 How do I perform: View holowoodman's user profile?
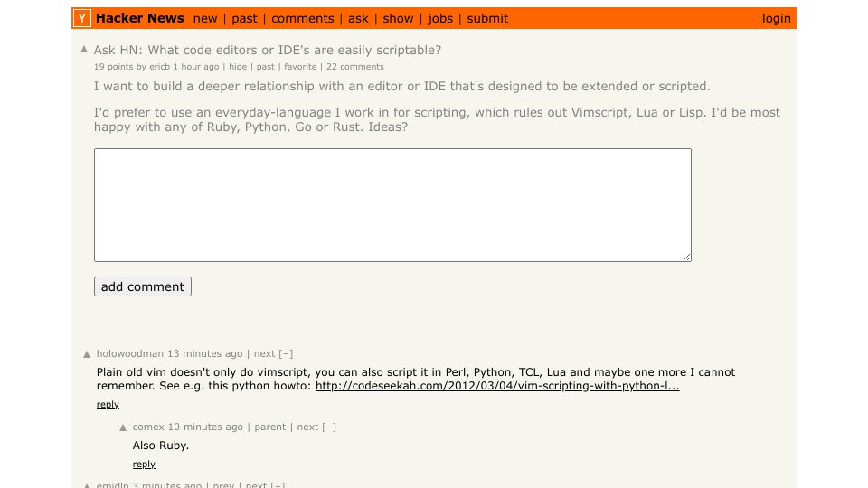(x=130, y=353)
